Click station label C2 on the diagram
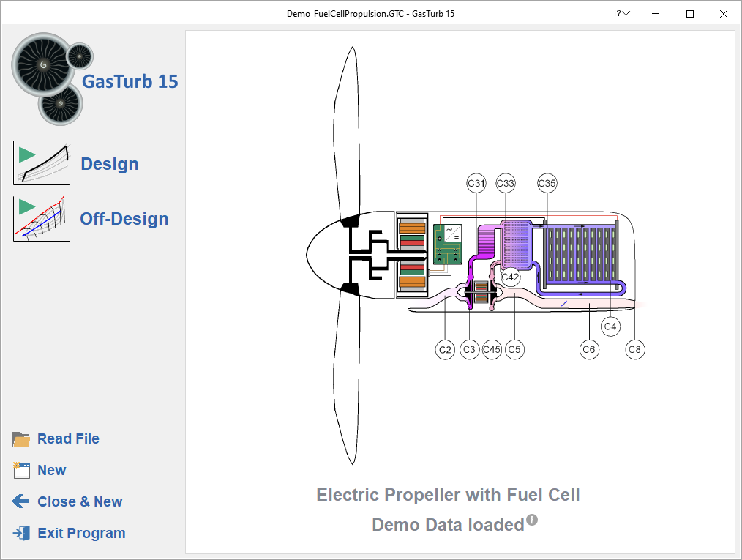The width and height of the screenshot is (742, 560). click(x=445, y=350)
